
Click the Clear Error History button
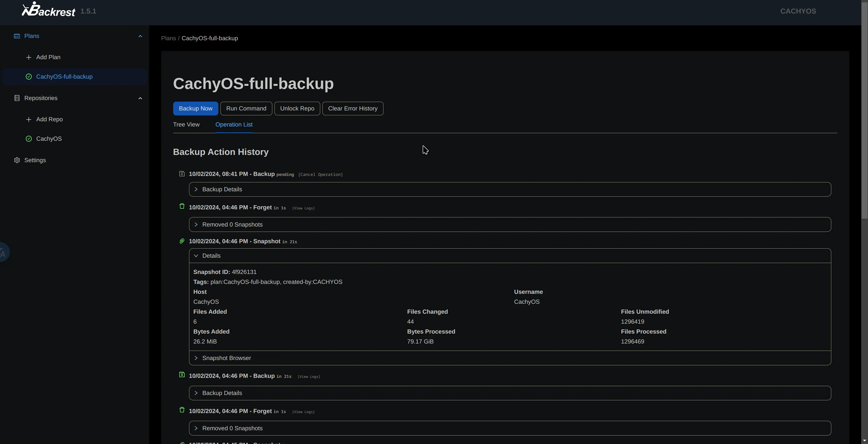point(353,108)
